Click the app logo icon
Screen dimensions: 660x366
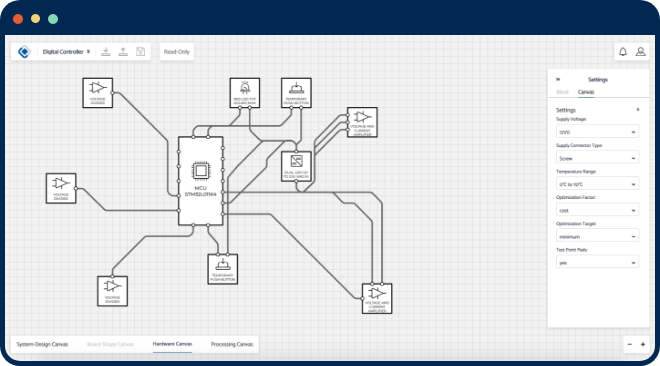tap(24, 52)
